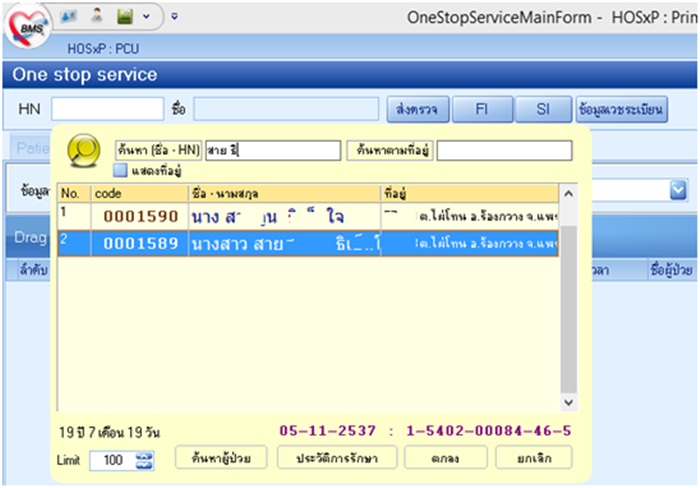
Task: Click the ชื่อ - นามสกุล column header
Action: coord(285,193)
